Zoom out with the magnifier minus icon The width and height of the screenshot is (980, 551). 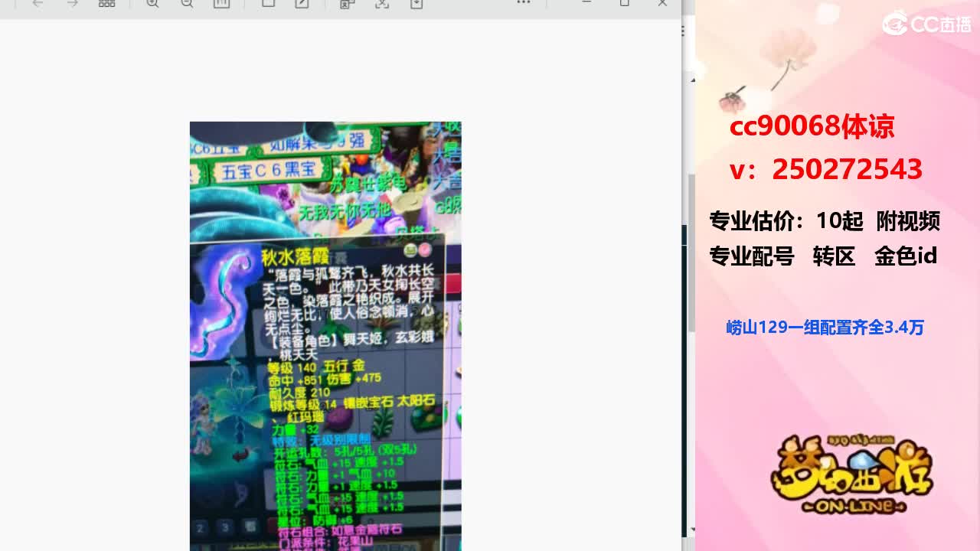pos(187,4)
